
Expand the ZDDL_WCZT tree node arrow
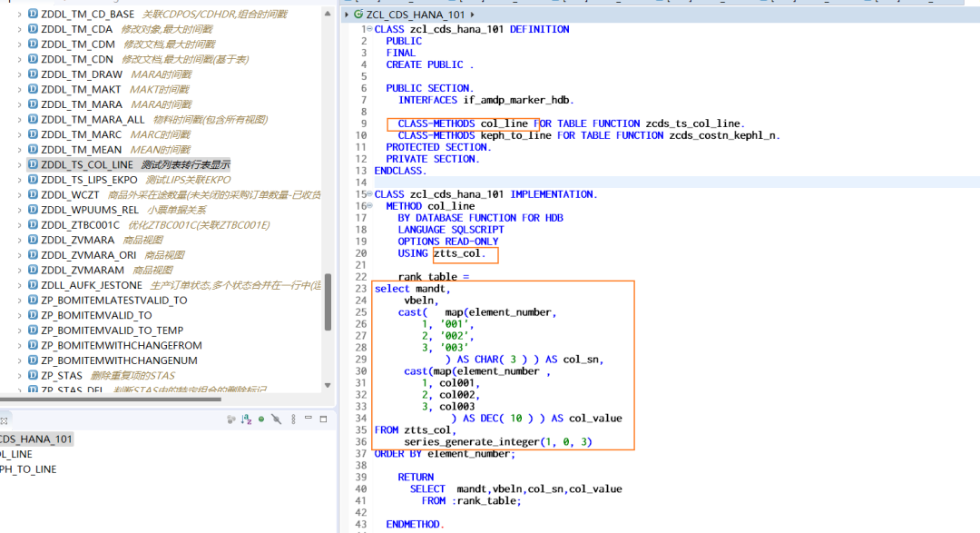(19, 194)
